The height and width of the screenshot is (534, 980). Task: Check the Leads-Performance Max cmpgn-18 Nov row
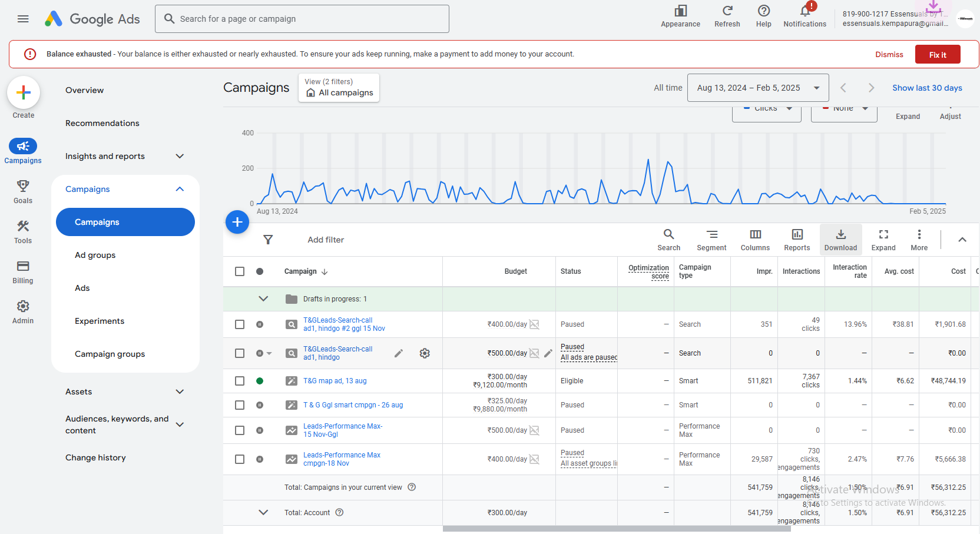(240, 459)
